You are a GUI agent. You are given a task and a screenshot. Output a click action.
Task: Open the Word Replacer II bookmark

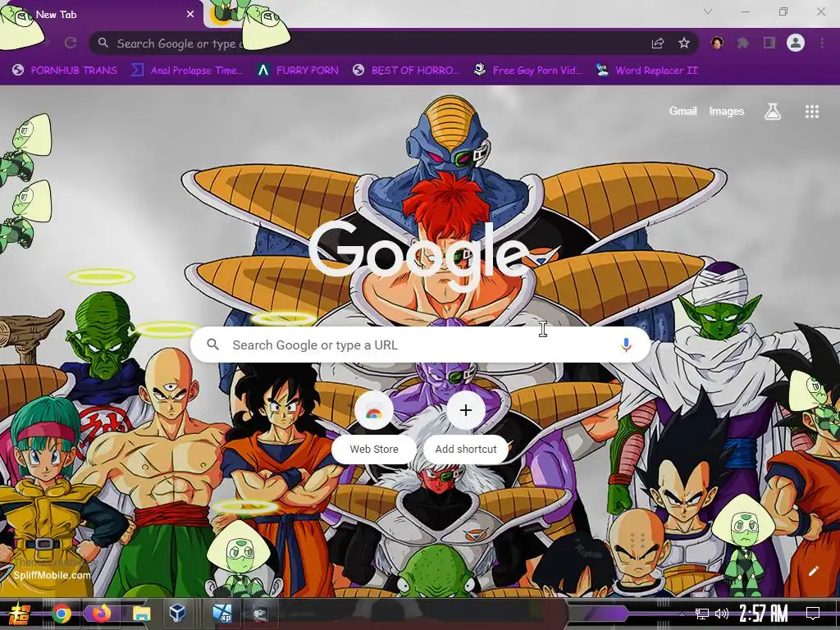coord(647,71)
